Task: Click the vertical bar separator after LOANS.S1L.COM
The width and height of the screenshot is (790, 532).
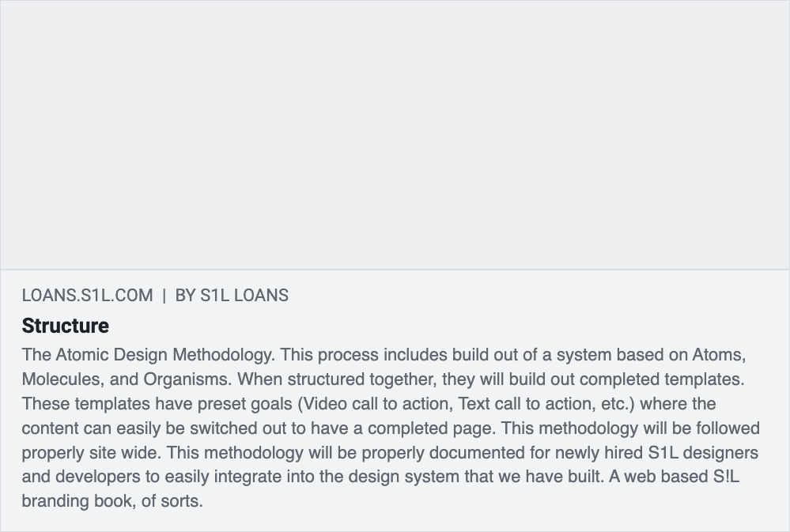Action: [x=164, y=296]
